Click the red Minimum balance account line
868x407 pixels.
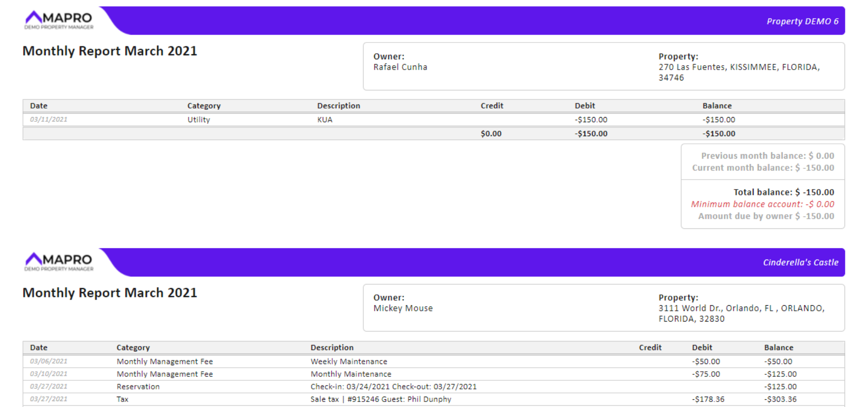point(762,204)
